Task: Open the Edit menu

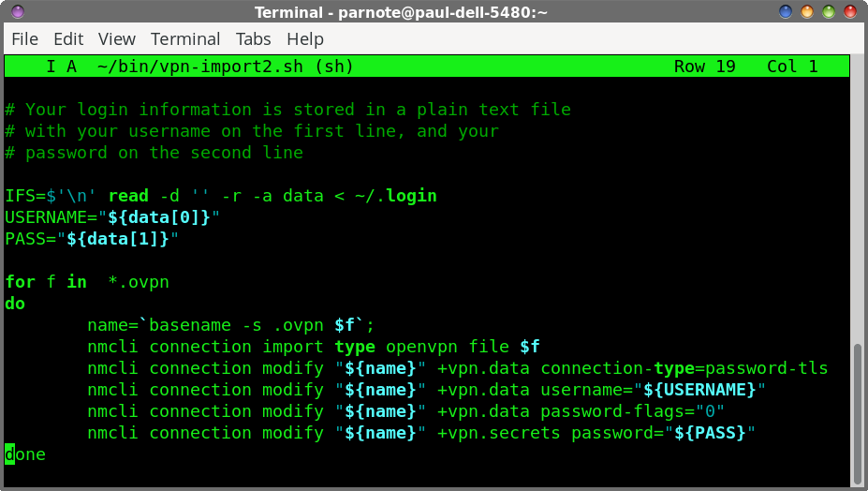Action: tap(68, 39)
